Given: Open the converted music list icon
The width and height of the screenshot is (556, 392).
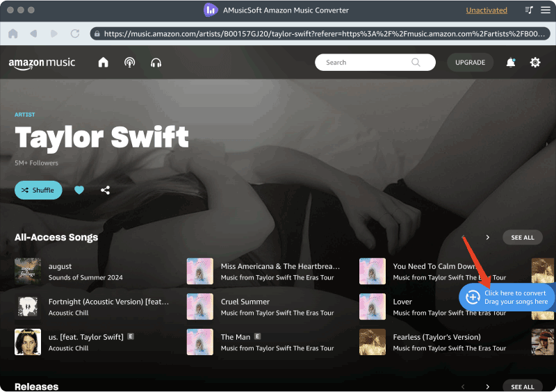Looking at the screenshot, I should pyautogui.click(x=529, y=10).
